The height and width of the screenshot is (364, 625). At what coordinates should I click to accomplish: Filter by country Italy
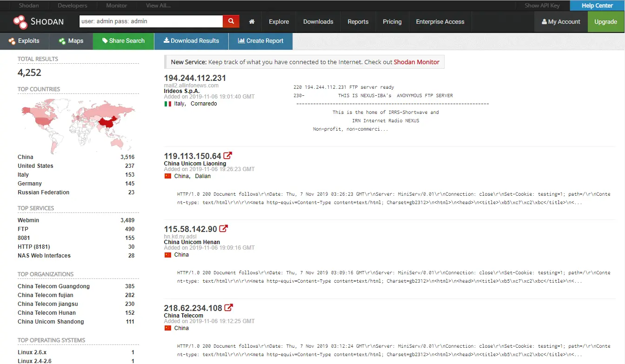[x=23, y=175]
